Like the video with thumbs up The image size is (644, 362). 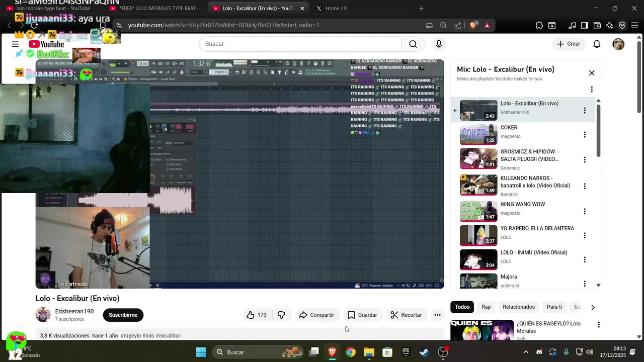(x=256, y=315)
